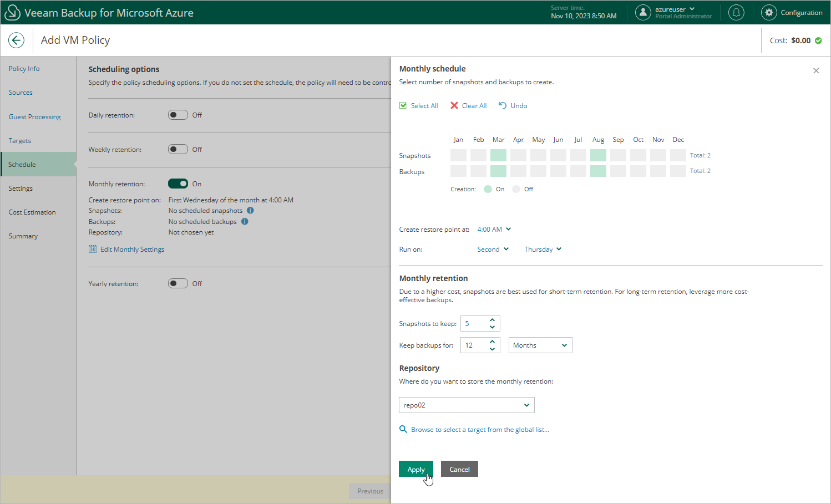Toggle the August backups cell
831x504 pixels.
point(598,171)
